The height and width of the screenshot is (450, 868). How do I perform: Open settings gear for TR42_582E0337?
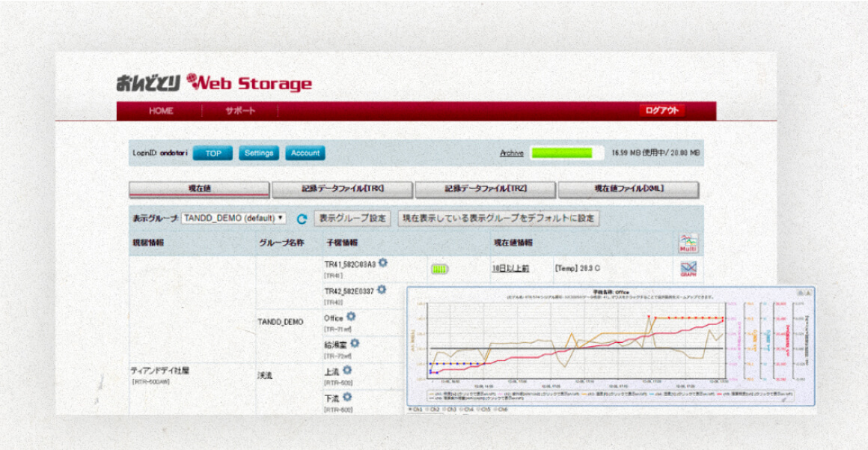[x=382, y=290]
